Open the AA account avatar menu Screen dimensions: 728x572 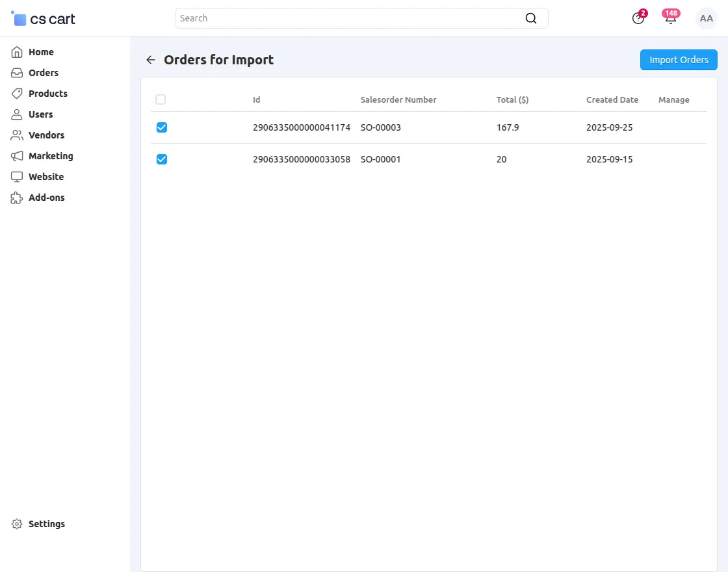tap(707, 18)
